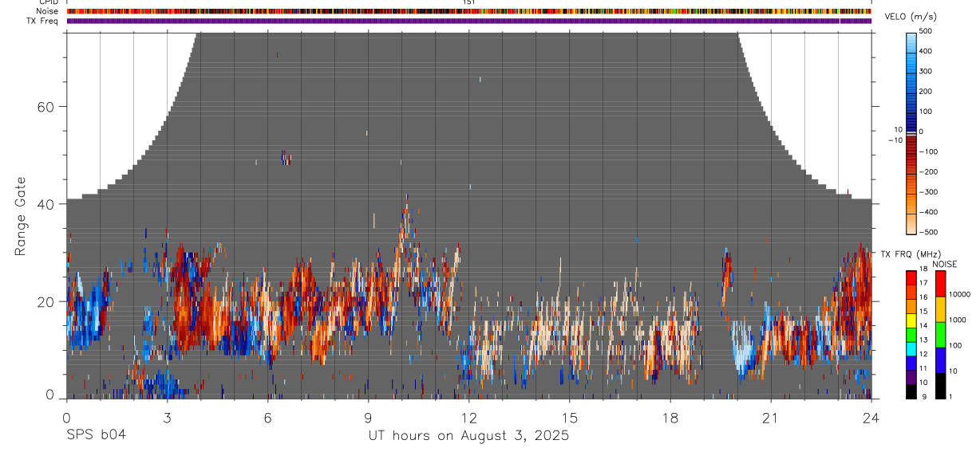Click the x-axis tick label '12'
This screenshot has width=980, height=452.
click(468, 417)
